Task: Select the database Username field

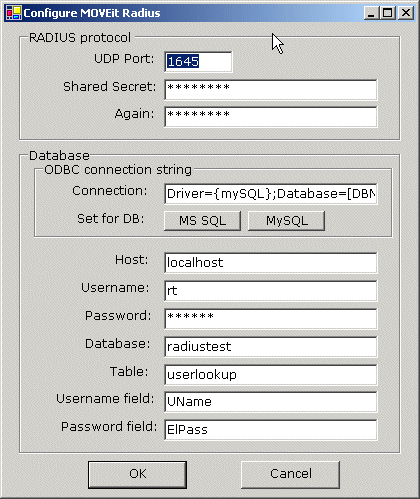Action: click(271, 291)
